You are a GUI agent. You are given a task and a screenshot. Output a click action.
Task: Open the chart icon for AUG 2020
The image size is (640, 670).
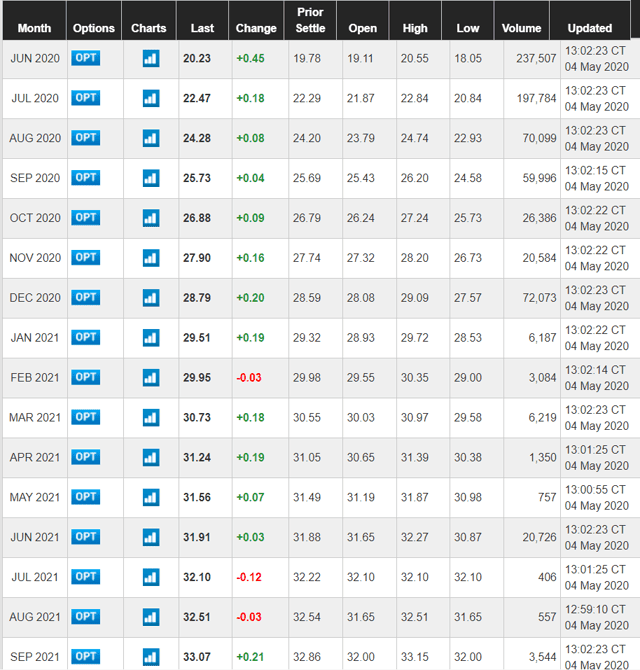(151, 138)
